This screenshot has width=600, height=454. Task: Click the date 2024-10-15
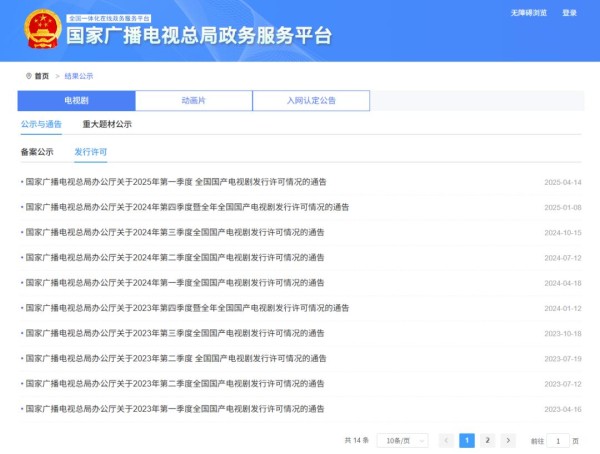pyautogui.click(x=563, y=233)
